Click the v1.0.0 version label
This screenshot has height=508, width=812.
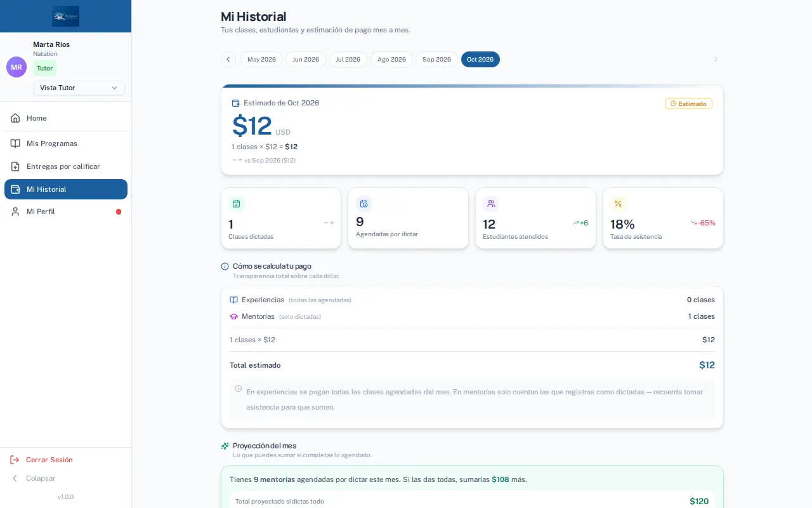click(65, 497)
